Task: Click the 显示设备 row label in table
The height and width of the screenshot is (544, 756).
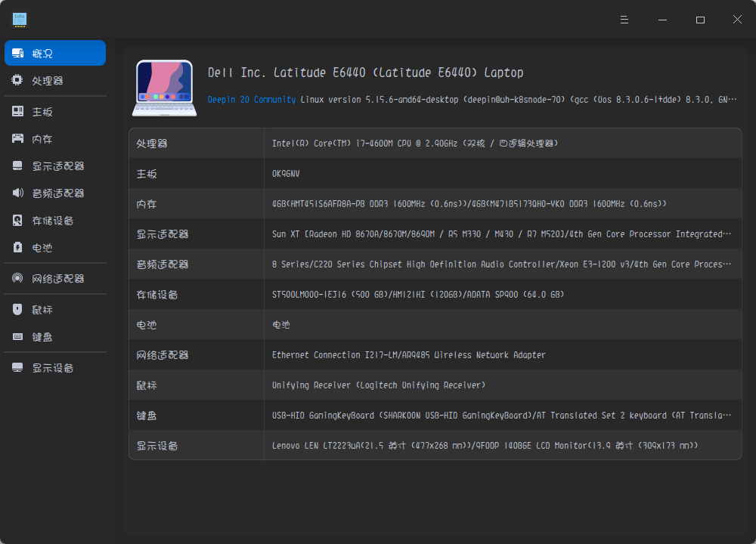Action: (157, 446)
